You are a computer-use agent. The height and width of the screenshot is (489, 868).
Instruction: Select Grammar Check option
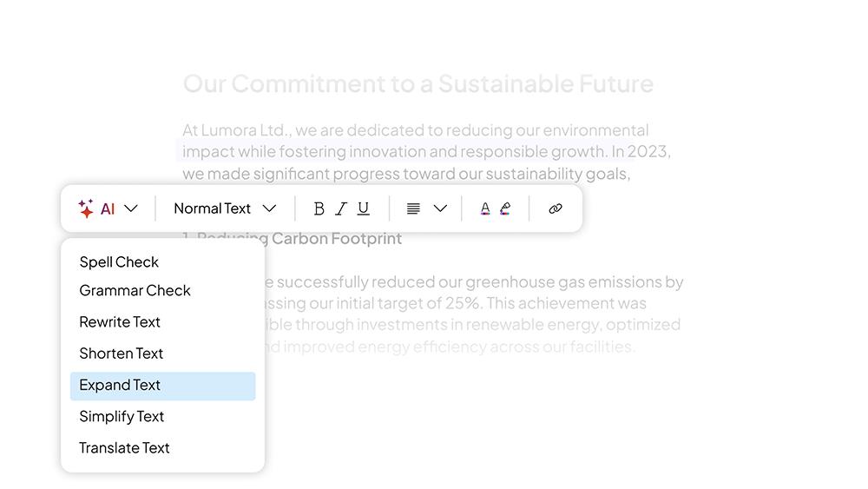pyautogui.click(x=135, y=290)
